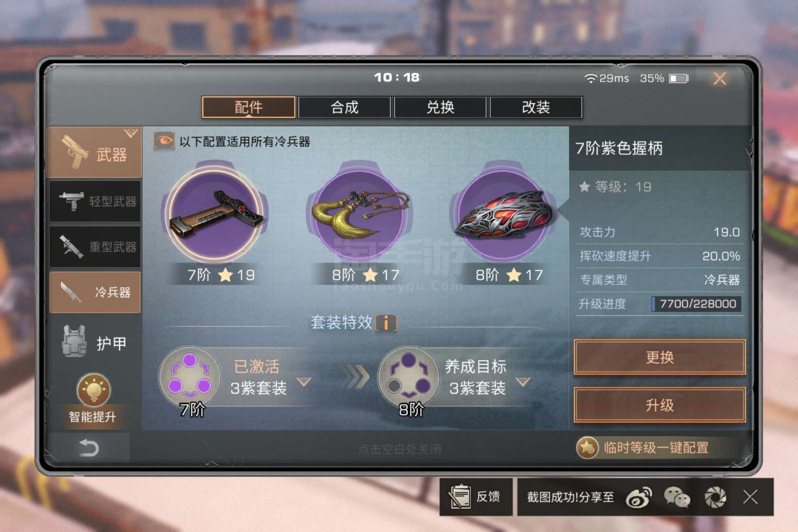Click the 更换 button
This screenshot has width=798, height=532.
click(x=660, y=357)
